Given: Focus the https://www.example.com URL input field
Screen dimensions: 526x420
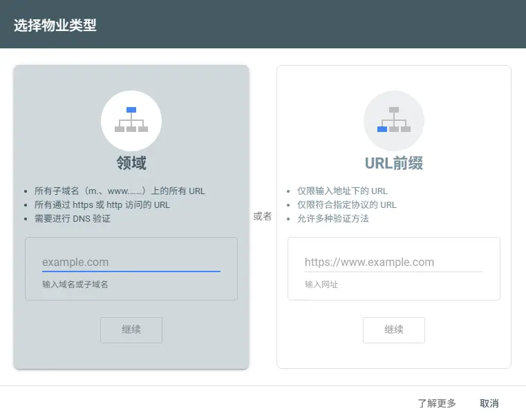Looking at the screenshot, I should pos(393,262).
